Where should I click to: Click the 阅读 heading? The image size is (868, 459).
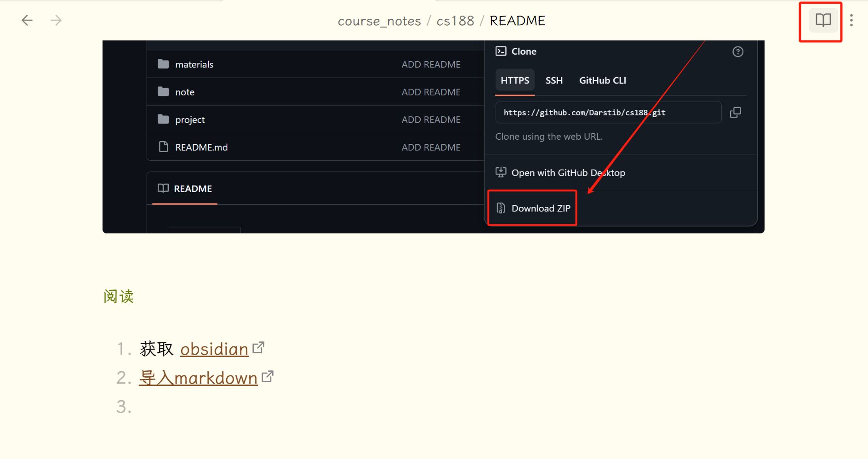[x=119, y=296]
